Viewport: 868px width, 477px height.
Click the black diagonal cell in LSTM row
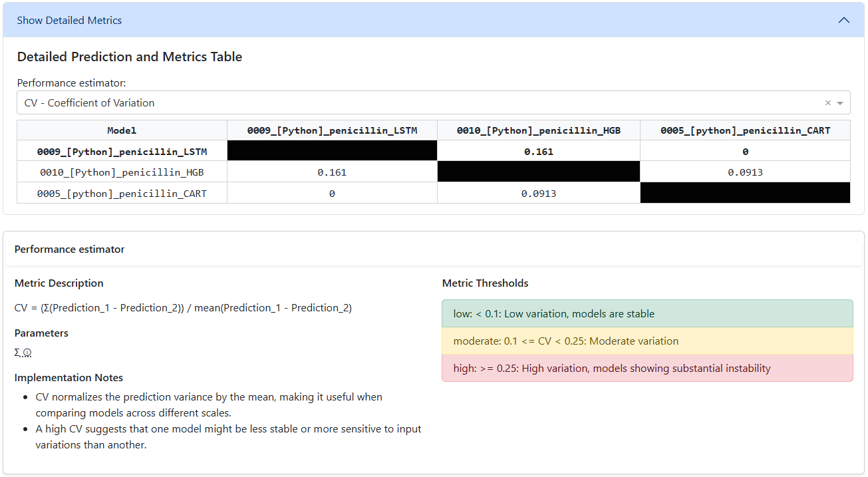(x=332, y=152)
